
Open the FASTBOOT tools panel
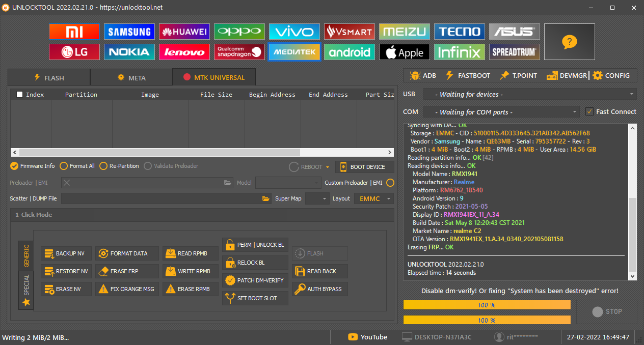pyautogui.click(x=468, y=75)
